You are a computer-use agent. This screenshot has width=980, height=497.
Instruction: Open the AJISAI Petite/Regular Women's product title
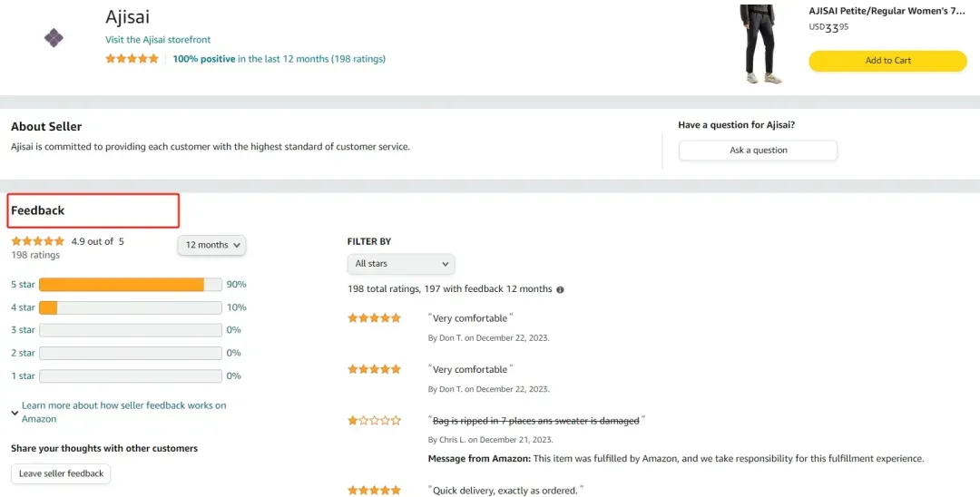(x=887, y=11)
